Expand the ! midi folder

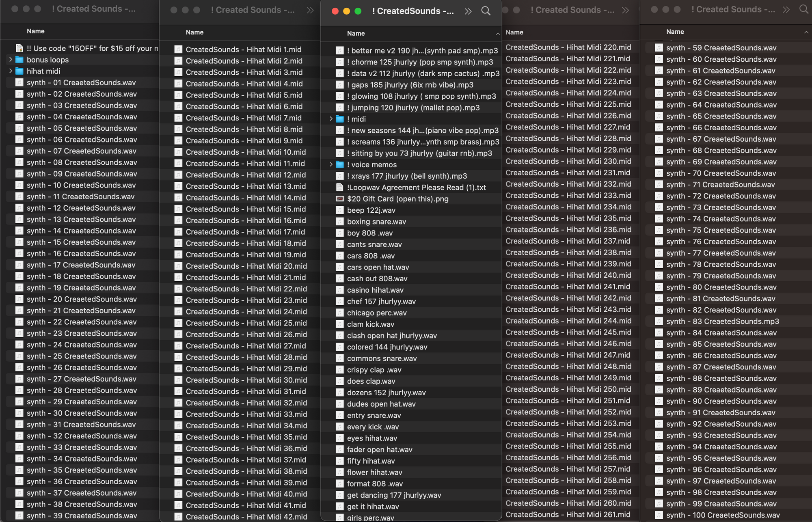tap(331, 119)
